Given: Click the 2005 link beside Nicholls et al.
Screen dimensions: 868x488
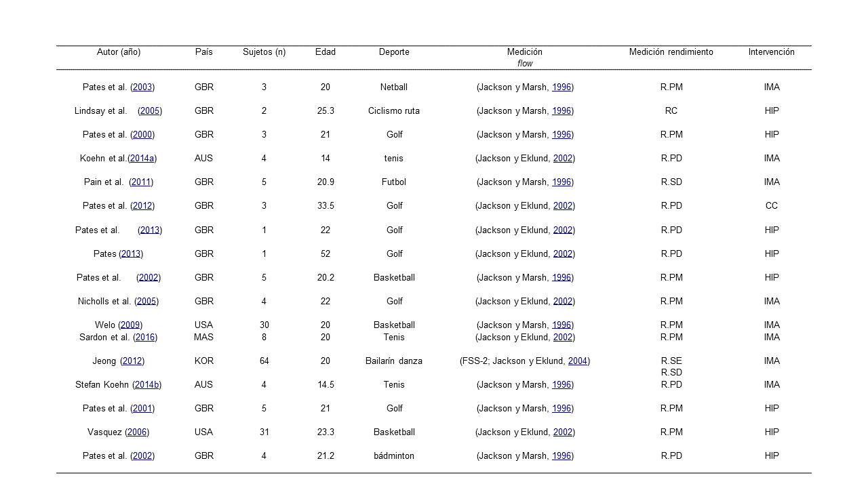Looking at the screenshot, I should [x=146, y=302].
